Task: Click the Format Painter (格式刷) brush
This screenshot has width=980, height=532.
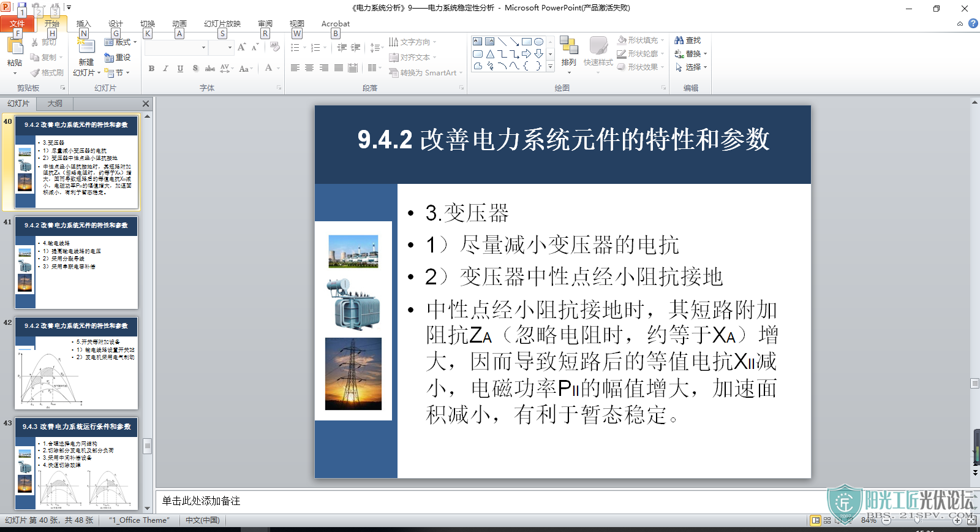Action: pyautogui.click(x=35, y=72)
